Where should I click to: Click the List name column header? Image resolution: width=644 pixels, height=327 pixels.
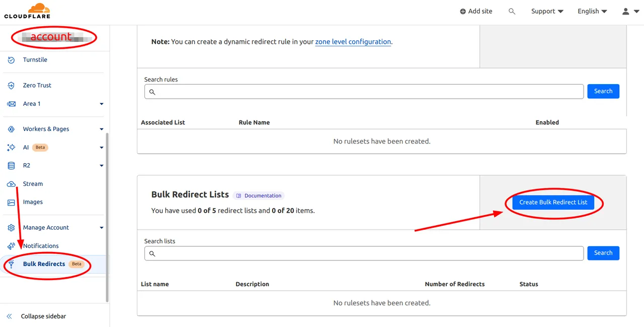155,284
